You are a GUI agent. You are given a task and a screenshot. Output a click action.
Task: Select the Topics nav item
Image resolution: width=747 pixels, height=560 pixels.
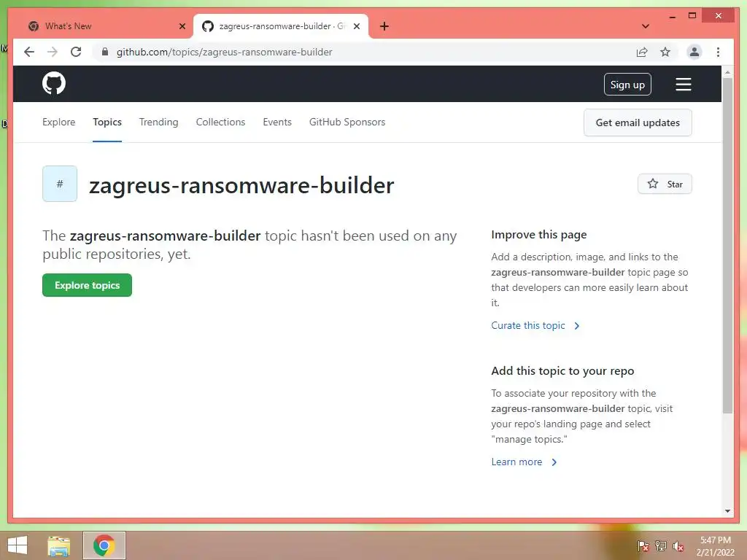pos(107,122)
